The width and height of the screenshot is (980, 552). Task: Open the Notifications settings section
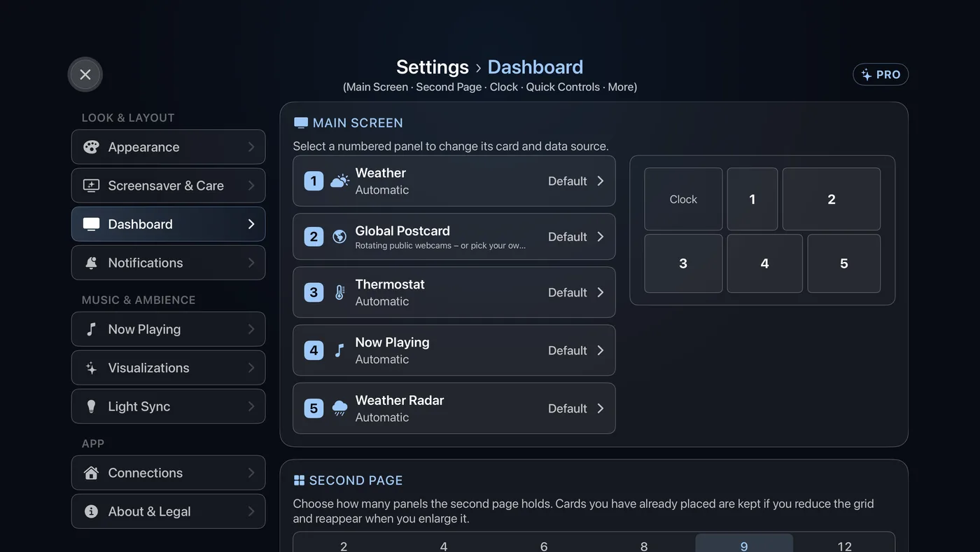click(x=168, y=263)
